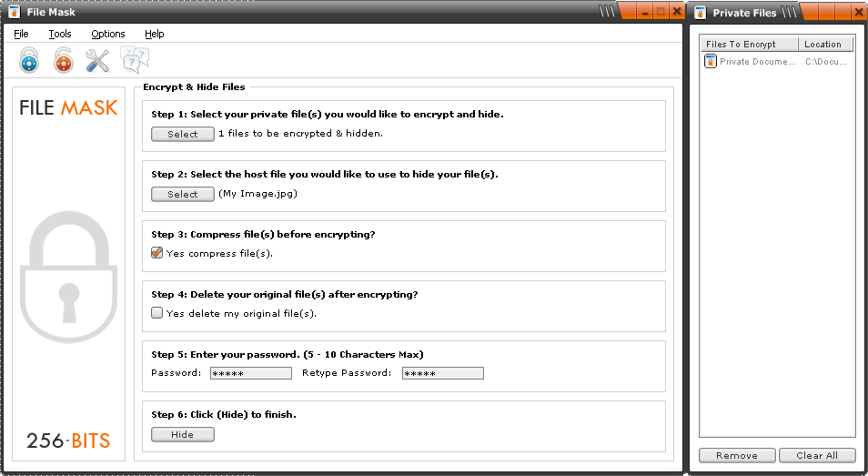This screenshot has height=476, width=868.
Task: Enable Yes delete my original file(s)
Action: 156,313
